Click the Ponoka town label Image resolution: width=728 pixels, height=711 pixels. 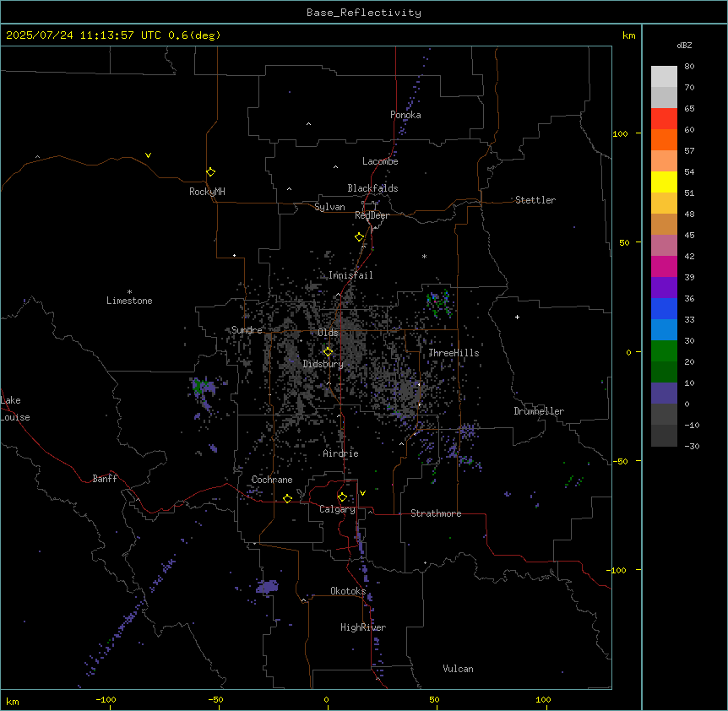[x=405, y=115]
